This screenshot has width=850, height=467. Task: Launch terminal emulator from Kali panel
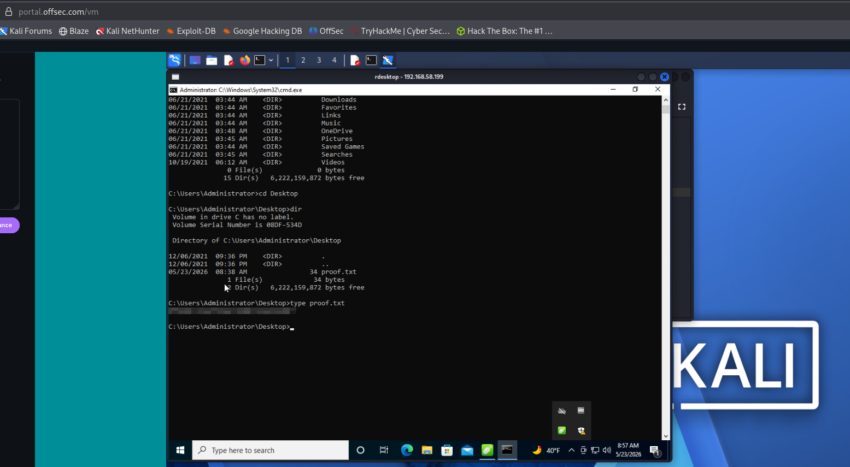point(260,60)
